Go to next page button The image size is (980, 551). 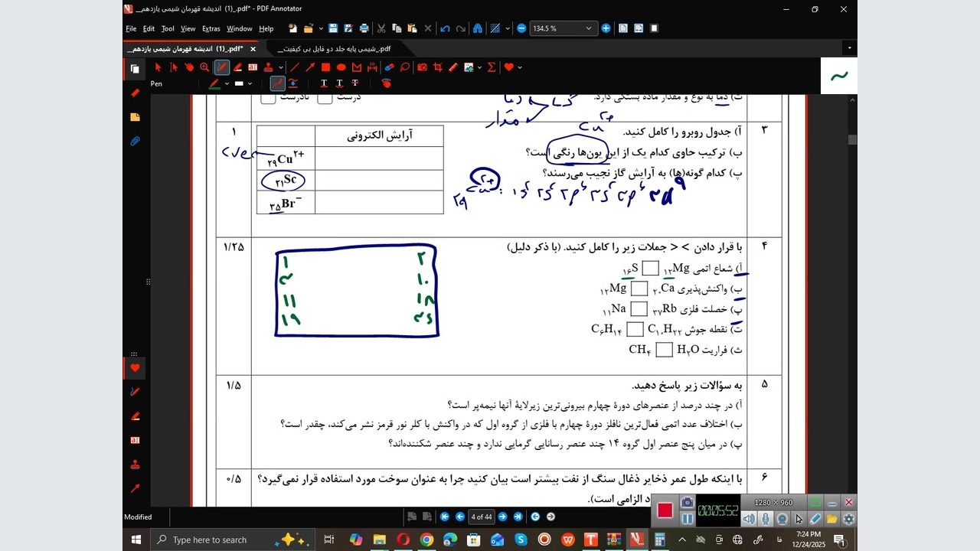pos(503,517)
